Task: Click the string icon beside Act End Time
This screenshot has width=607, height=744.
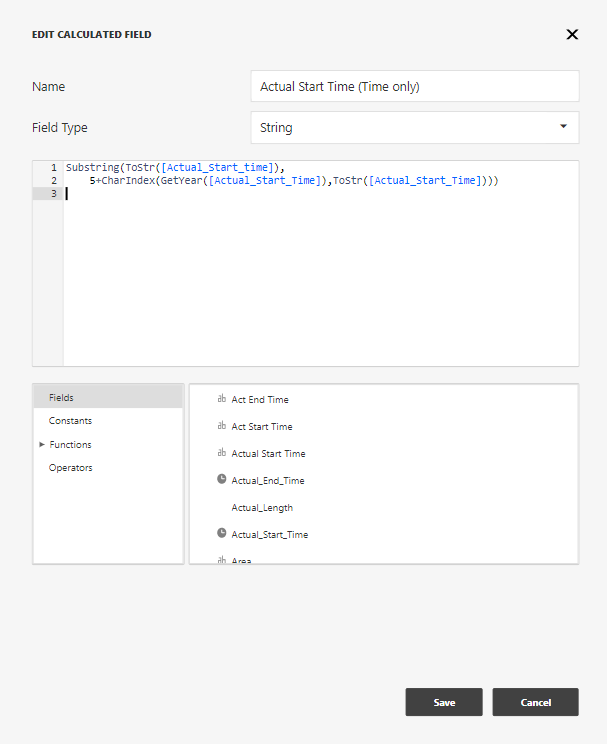Action: pos(222,399)
